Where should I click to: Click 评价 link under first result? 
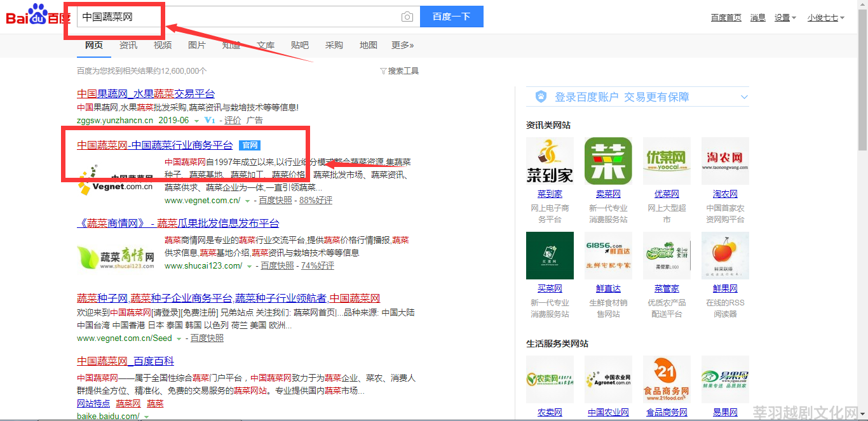[x=233, y=120]
